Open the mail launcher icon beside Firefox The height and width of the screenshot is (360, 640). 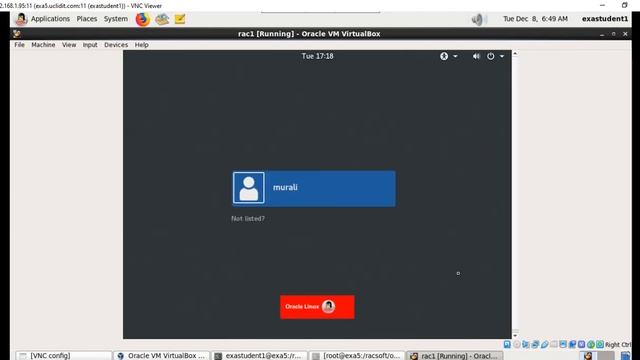coord(162,19)
